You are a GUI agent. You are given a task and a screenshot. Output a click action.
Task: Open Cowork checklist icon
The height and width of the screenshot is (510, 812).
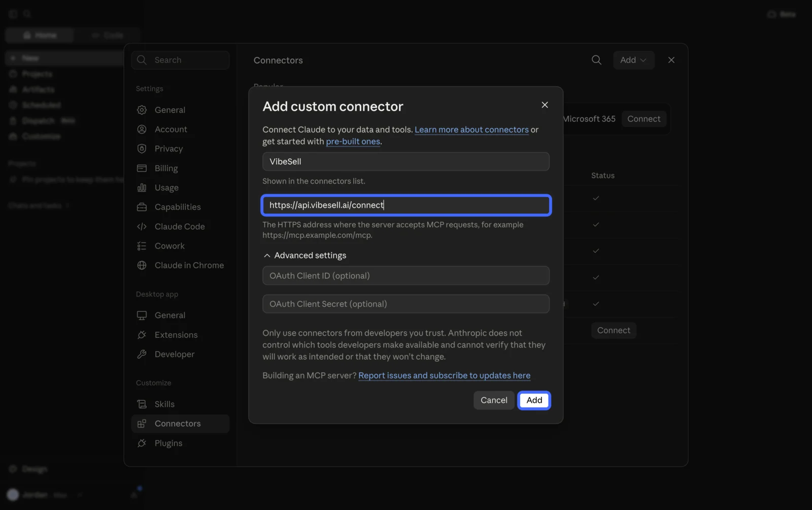142,246
